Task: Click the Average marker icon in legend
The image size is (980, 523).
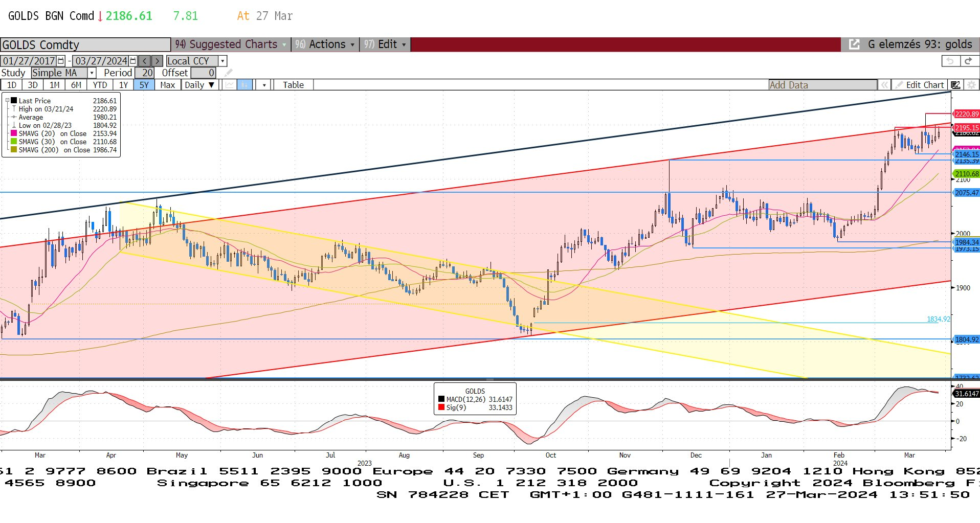Action: [x=14, y=117]
